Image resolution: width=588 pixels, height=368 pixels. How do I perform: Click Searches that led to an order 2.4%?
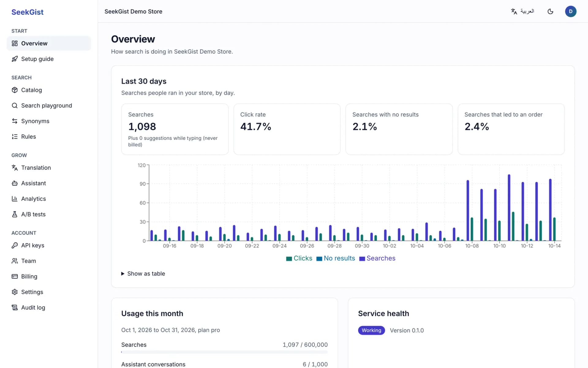pyautogui.click(x=477, y=126)
